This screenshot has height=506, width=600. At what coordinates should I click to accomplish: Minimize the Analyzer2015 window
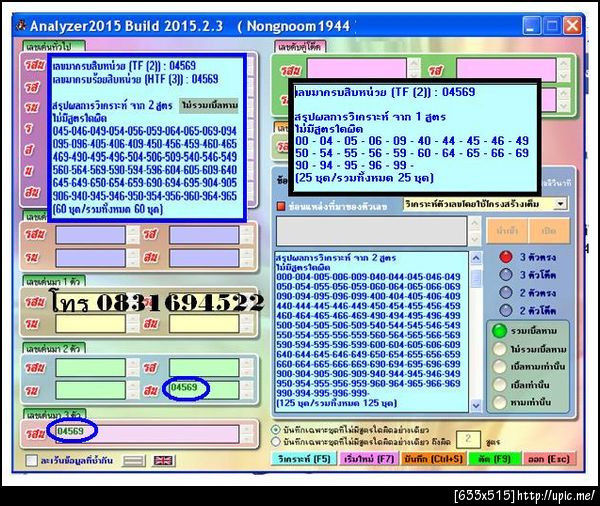click(532, 26)
